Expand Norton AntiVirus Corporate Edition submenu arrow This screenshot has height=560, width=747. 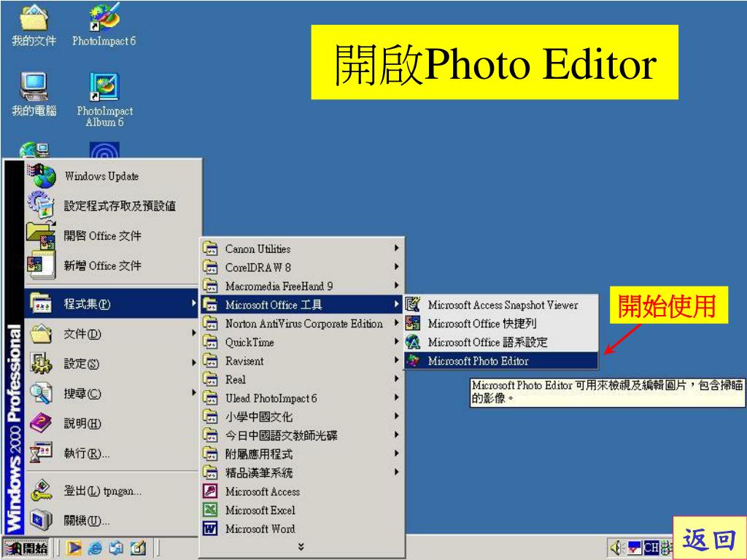pyautogui.click(x=396, y=323)
